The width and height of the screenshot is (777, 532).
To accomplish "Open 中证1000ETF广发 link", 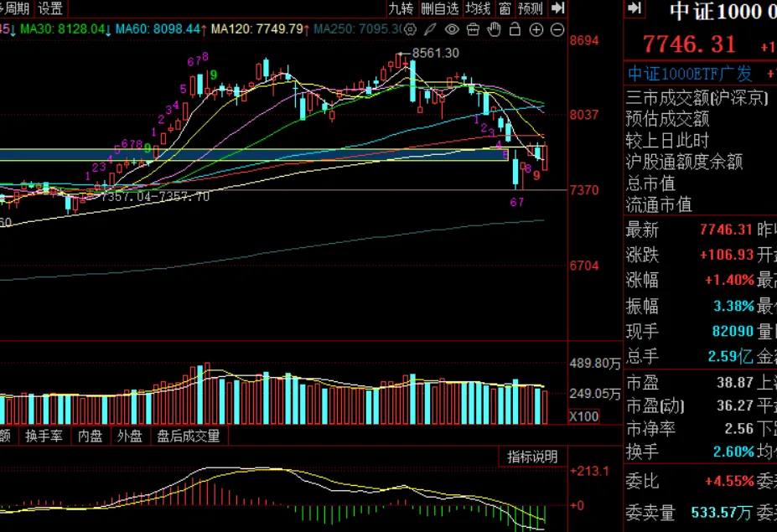I will coord(690,74).
